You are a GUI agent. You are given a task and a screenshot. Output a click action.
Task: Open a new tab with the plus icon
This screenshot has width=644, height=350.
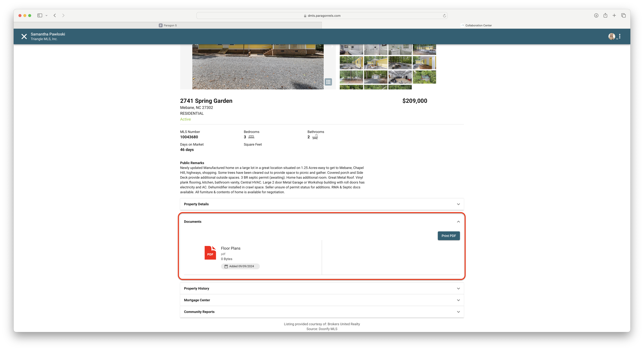[x=614, y=15]
